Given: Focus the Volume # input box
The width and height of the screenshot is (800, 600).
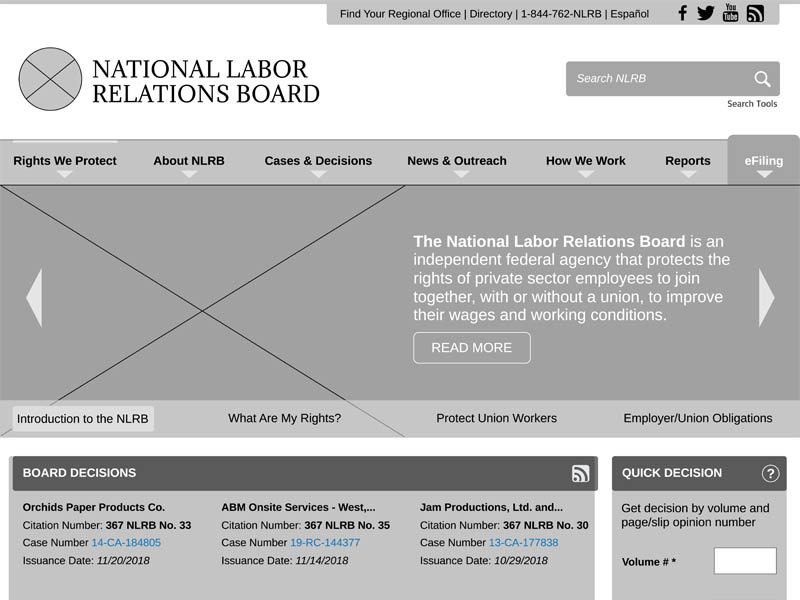Looking at the screenshot, I should pyautogui.click(x=745, y=561).
